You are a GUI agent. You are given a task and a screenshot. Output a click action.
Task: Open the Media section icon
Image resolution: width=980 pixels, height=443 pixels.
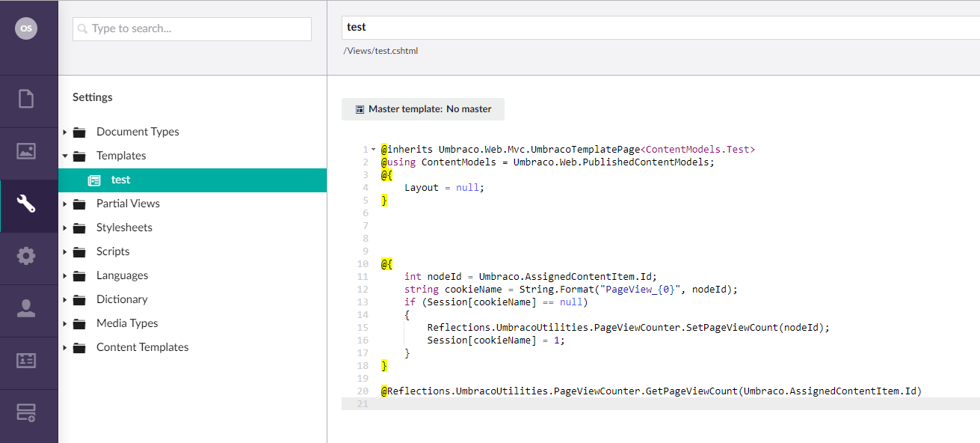26,150
